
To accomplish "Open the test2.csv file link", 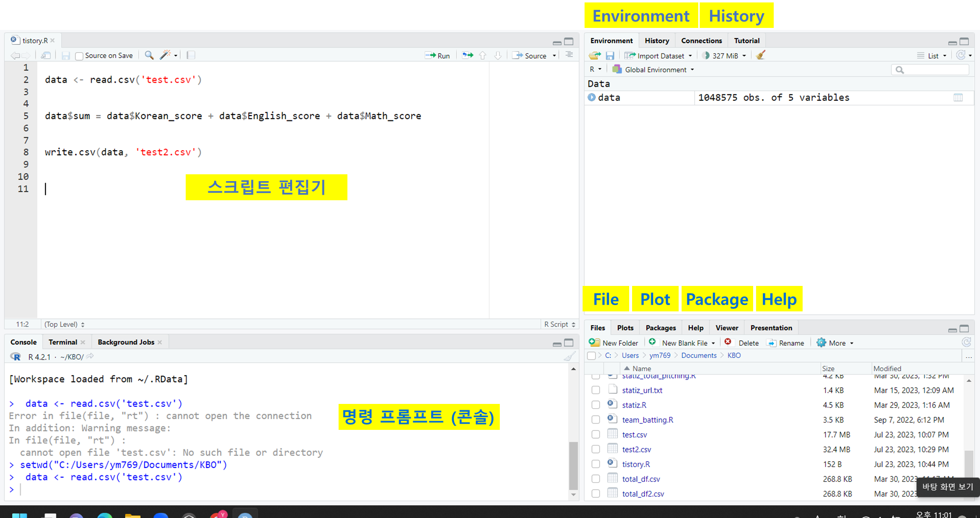I will click(637, 449).
